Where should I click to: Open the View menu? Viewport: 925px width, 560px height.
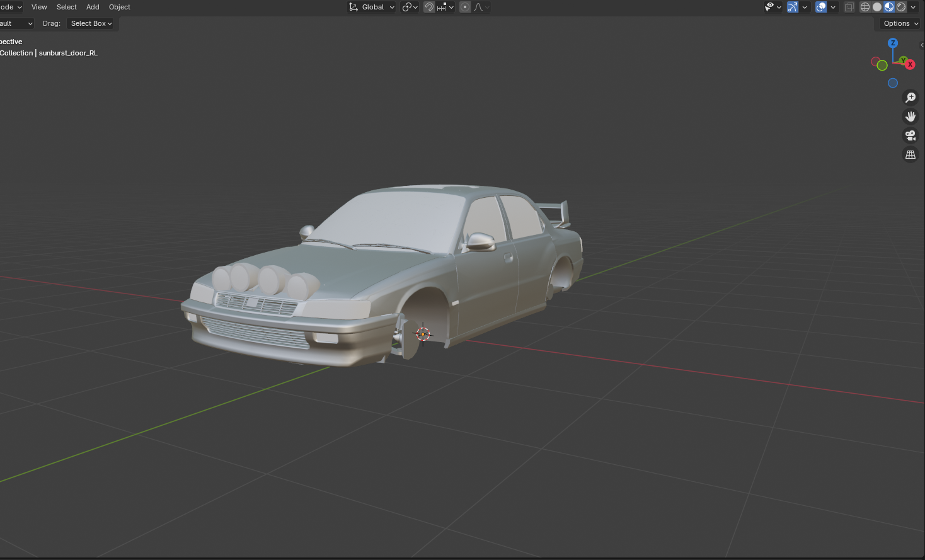click(x=39, y=7)
